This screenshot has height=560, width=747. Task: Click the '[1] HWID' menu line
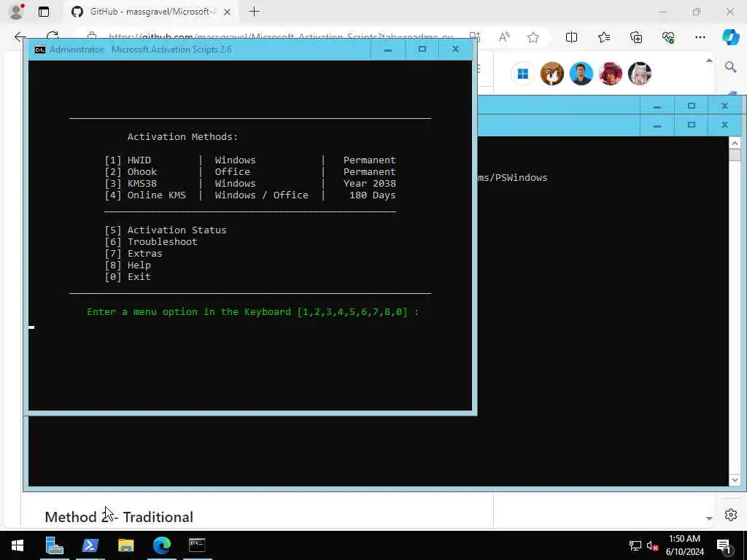click(x=250, y=160)
